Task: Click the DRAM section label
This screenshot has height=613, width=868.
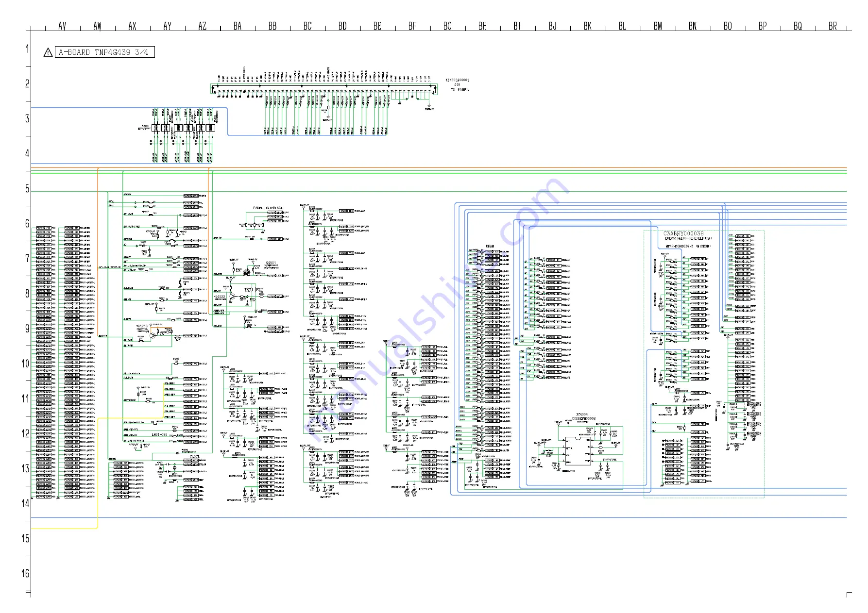Action: (490, 246)
